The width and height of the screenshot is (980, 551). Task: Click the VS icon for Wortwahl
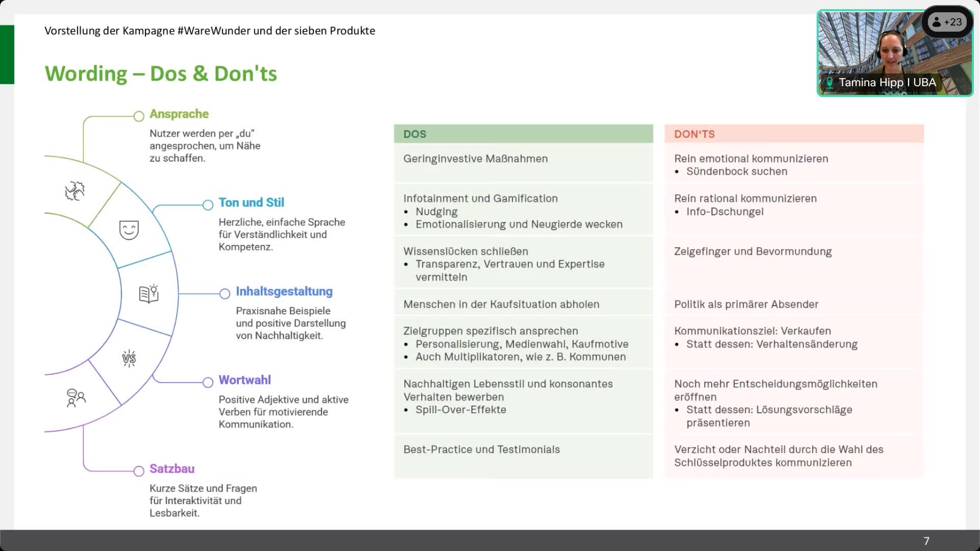(129, 359)
